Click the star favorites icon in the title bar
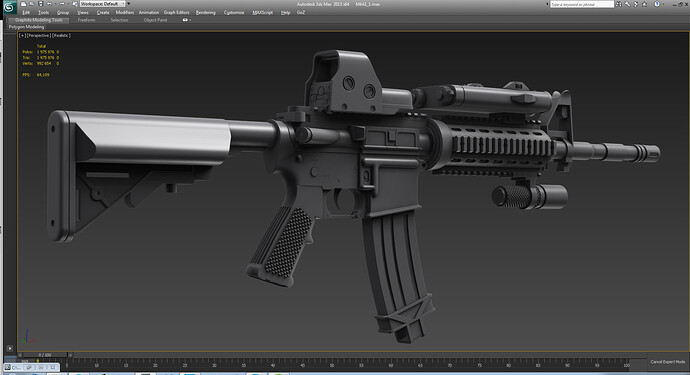Viewport: 690px width, 375px height. click(645, 4)
